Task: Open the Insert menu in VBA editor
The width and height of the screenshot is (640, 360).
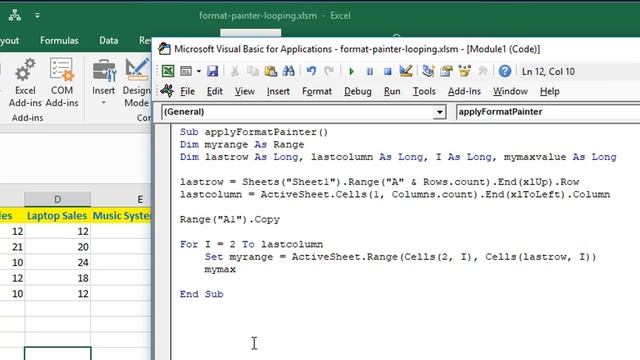Action: (278, 91)
